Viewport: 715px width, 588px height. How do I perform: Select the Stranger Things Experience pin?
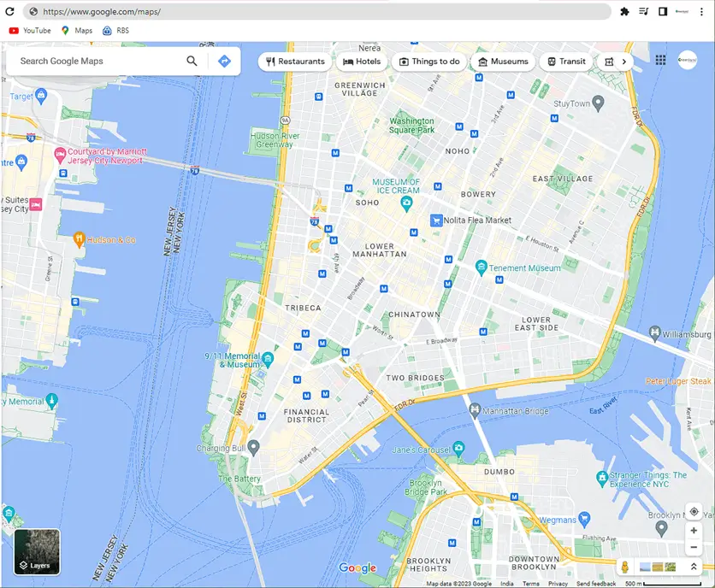[602, 478]
